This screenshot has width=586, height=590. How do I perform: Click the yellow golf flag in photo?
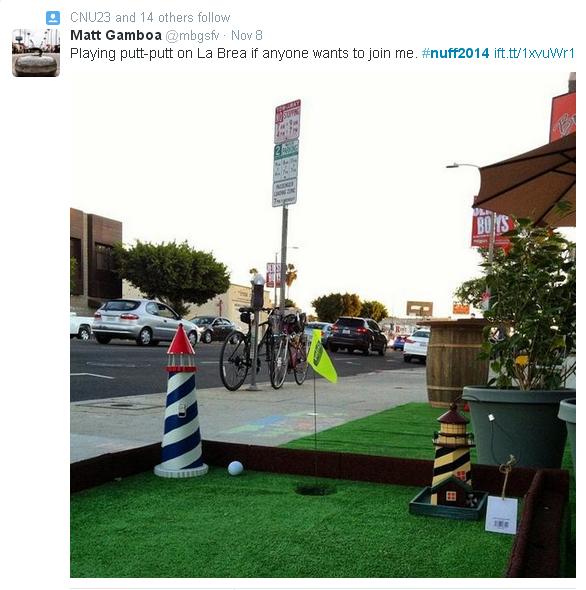coord(321,357)
